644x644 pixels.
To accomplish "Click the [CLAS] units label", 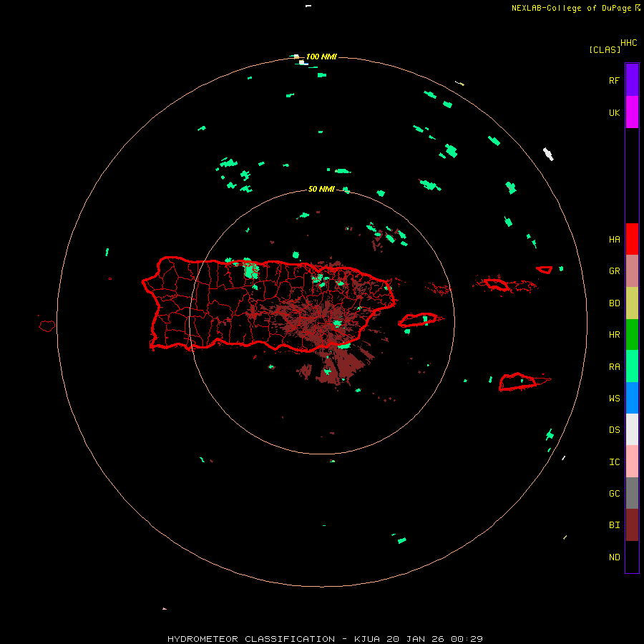I will point(605,49).
